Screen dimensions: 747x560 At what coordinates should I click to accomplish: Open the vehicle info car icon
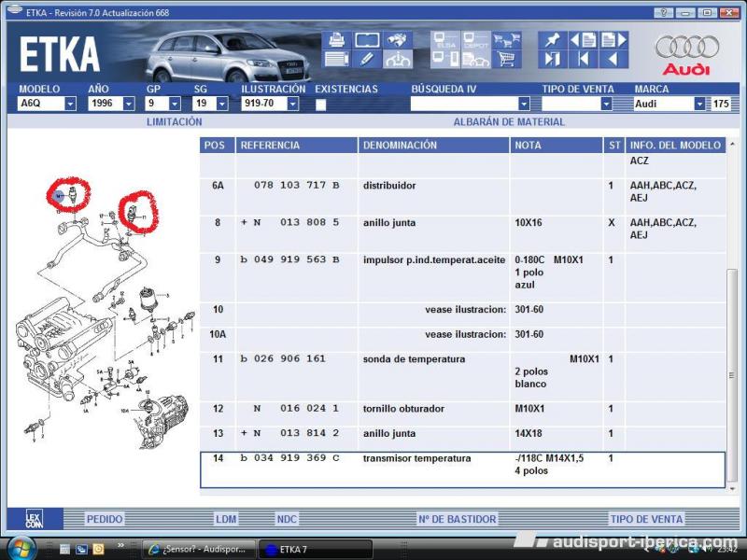click(x=398, y=59)
